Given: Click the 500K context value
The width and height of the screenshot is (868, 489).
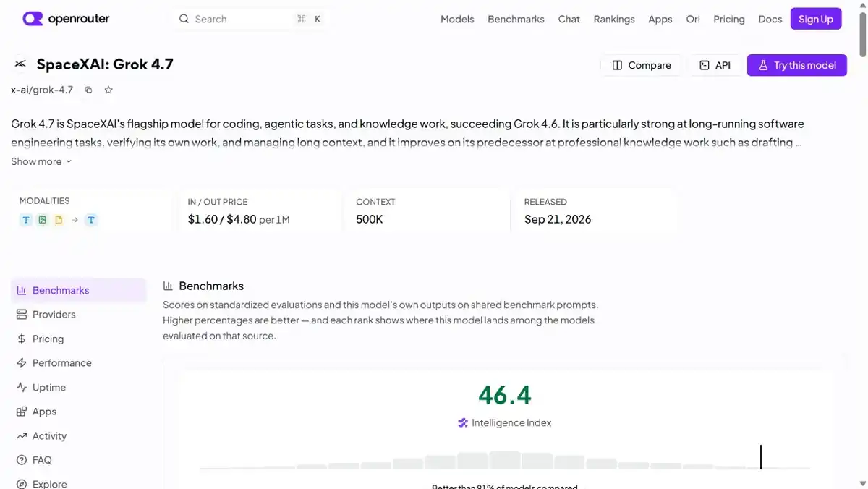Looking at the screenshot, I should [x=370, y=219].
